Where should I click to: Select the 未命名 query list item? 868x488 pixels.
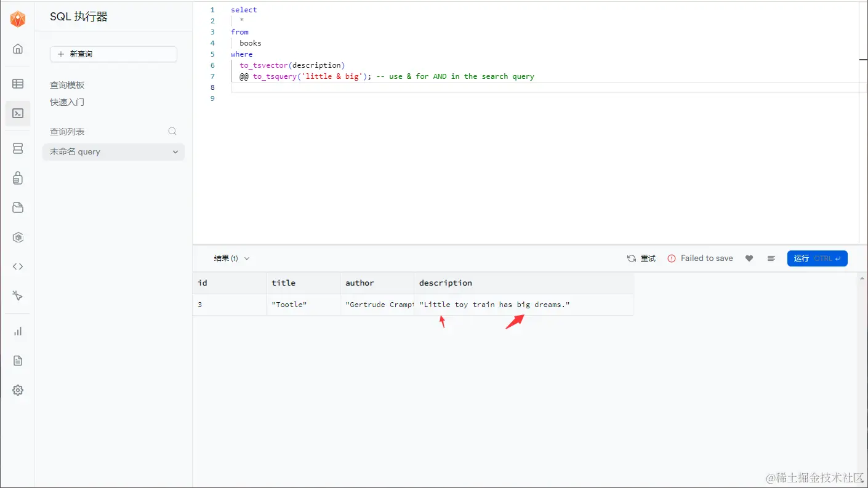click(113, 152)
